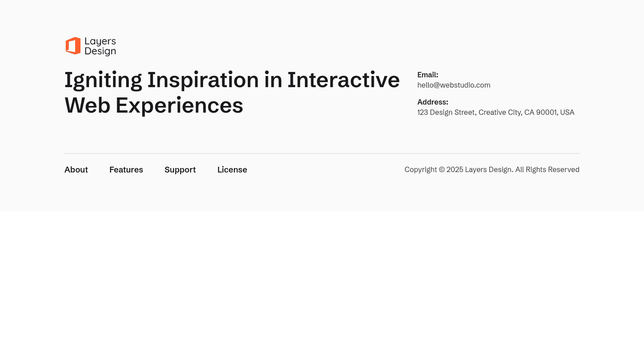644x362 pixels.
Task: Click the year 2025 in the copyright
Action: [x=454, y=170]
